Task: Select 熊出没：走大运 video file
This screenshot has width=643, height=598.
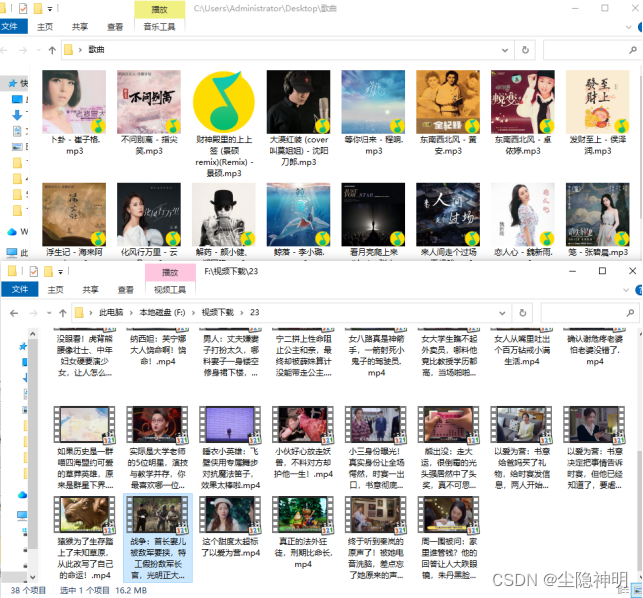Action: 449,448
